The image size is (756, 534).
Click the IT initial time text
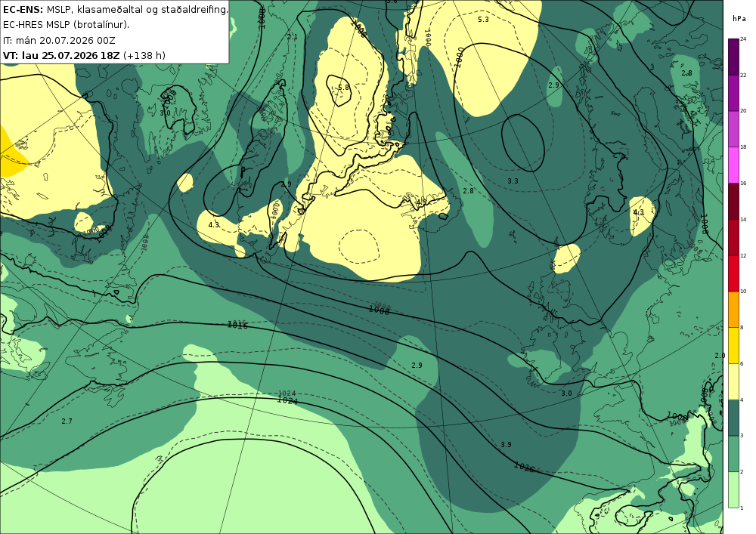59,41
